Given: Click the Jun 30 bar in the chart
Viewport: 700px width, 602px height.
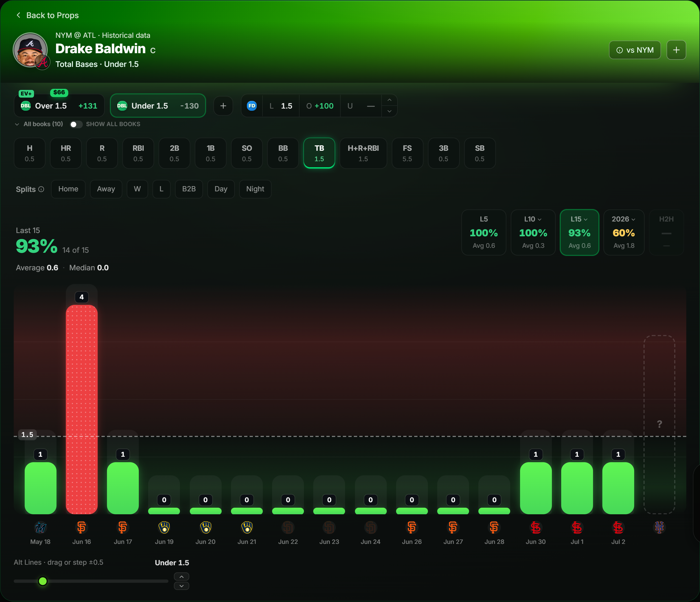Looking at the screenshot, I should (x=536, y=488).
